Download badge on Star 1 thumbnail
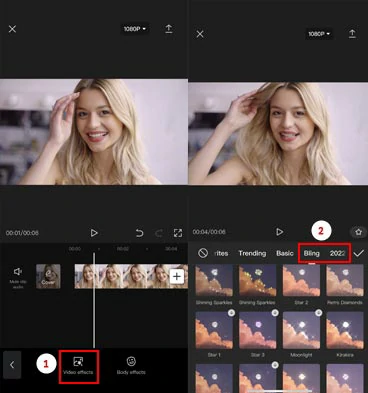Image resolution: width=368 pixels, height=393 pixels. [231, 313]
